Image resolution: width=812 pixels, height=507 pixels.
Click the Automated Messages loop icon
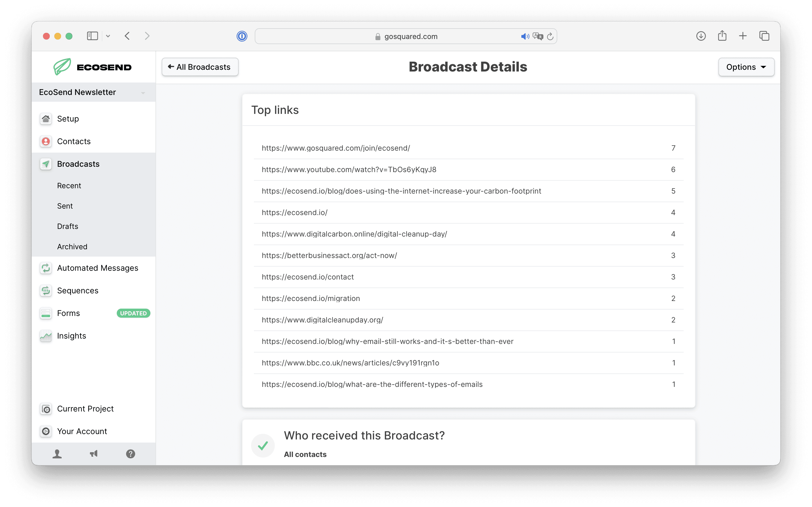tap(46, 268)
